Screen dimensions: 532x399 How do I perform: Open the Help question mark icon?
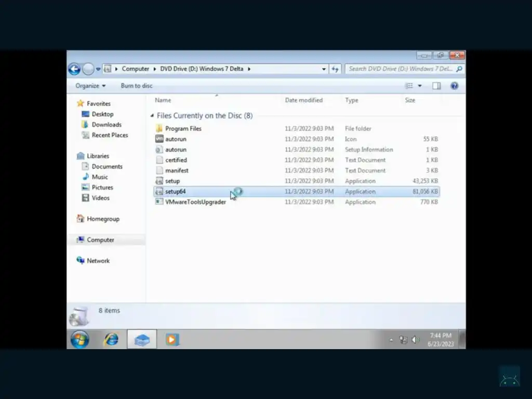coord(454,86)
